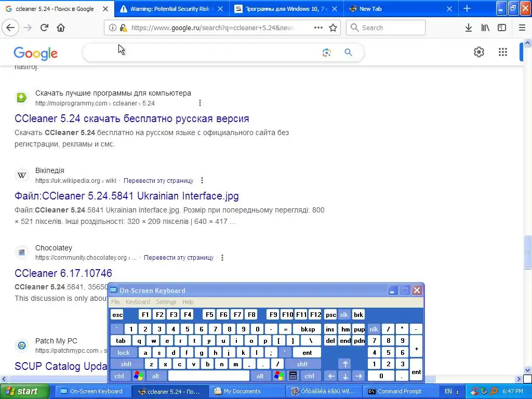The image size is (532, 399).
Task: Open Help menu in On-Screen Keyboard
Action: (188, 302)
